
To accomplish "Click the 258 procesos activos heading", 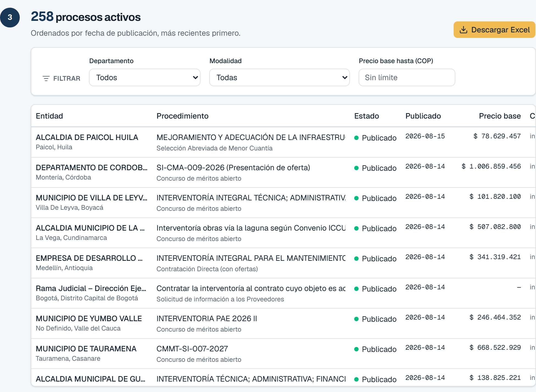I will (86, 17).
